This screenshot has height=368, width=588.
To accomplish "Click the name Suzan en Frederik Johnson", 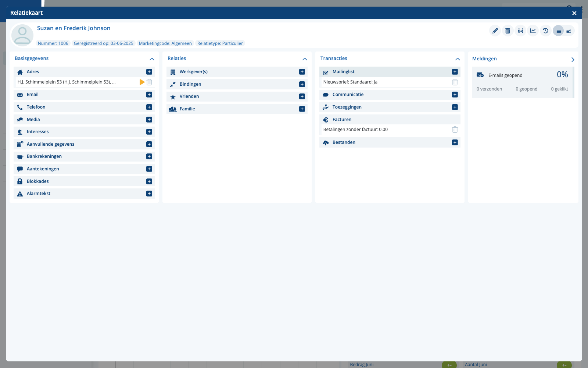I will tap(73, 28).
